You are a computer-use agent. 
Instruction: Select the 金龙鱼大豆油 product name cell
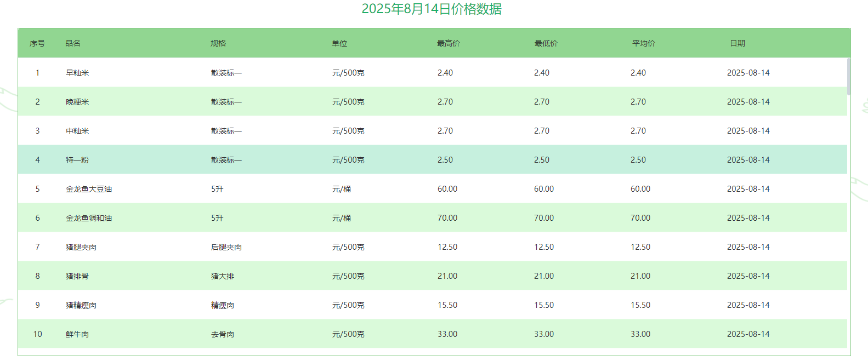[89, 189]
